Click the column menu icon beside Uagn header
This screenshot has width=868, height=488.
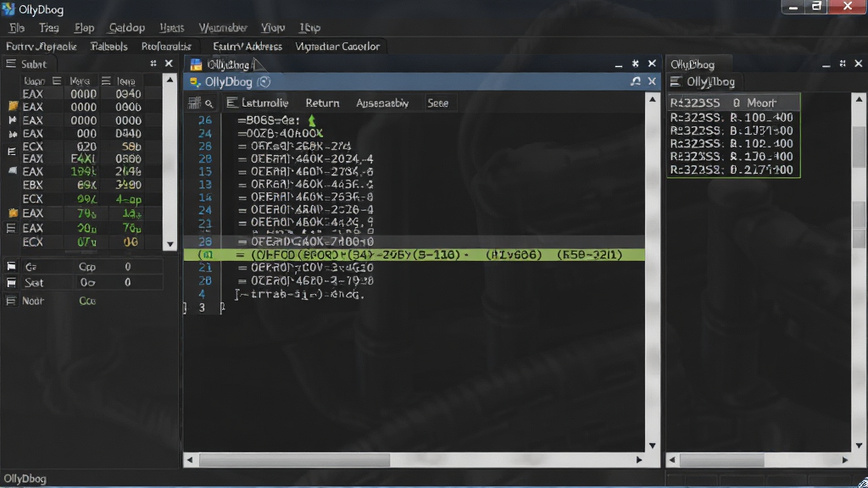[57, 80]
